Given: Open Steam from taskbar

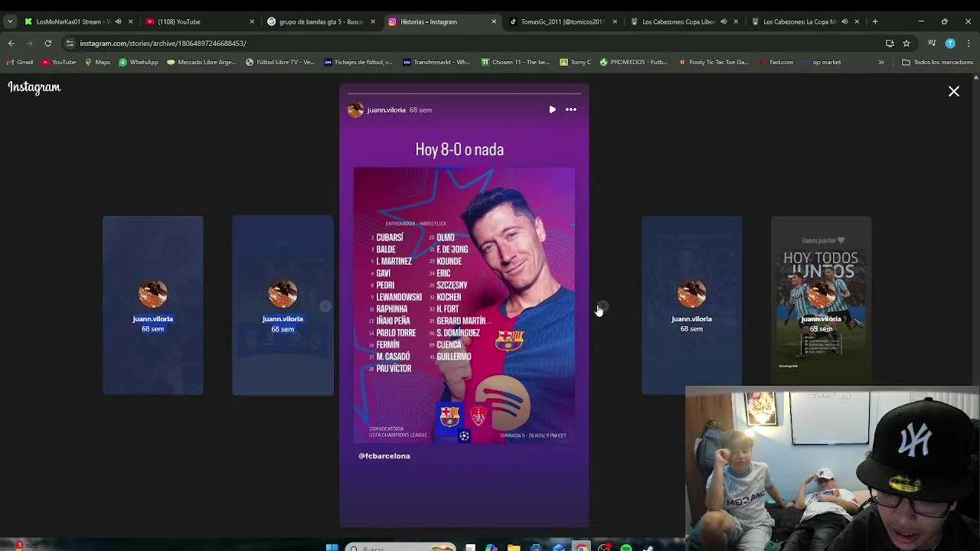Looking at the screenshot, I should click(x=648, y=548).
